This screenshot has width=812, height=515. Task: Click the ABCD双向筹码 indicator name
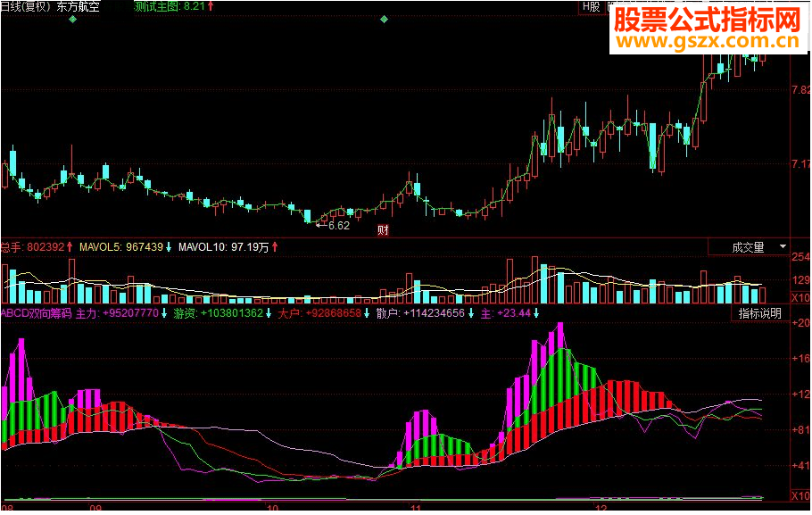(x=37, y=313)
